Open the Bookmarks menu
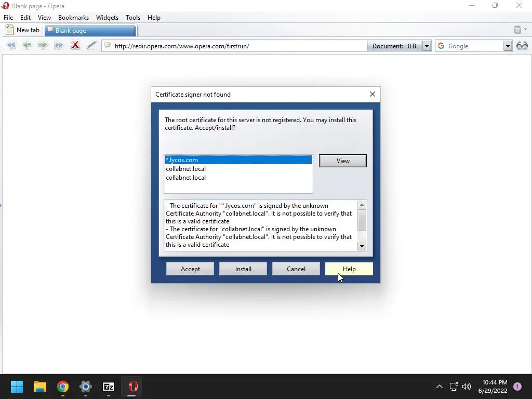Viewport: 532px width, 399px height. click(73, 18)
